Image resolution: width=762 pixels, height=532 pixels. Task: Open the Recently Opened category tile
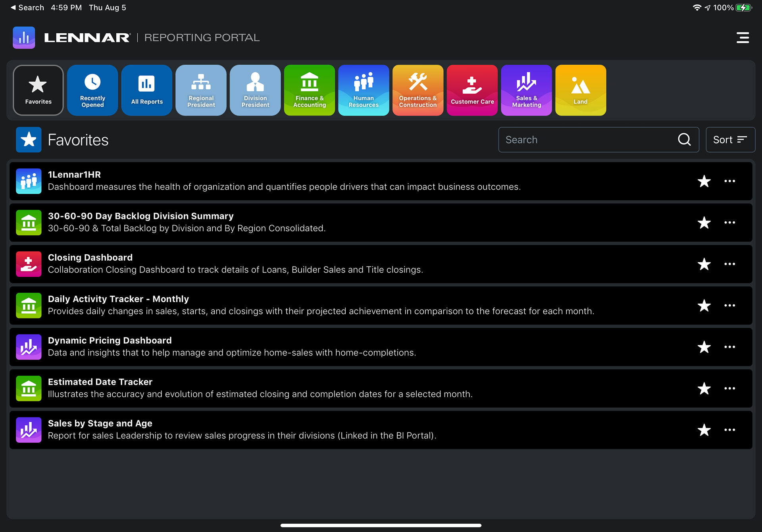pos(92,90)
